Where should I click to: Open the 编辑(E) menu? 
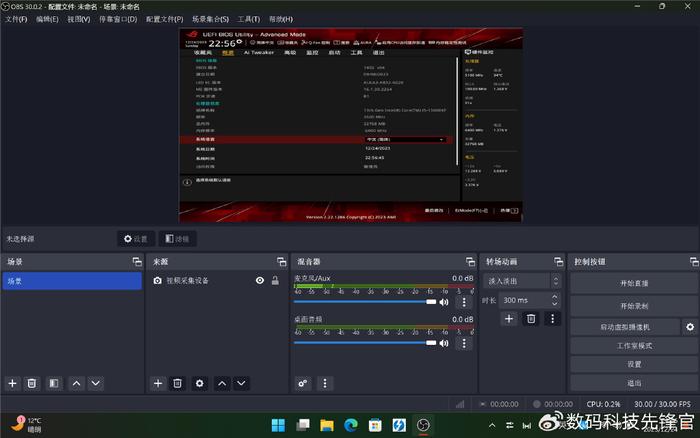tap(47, 19)
